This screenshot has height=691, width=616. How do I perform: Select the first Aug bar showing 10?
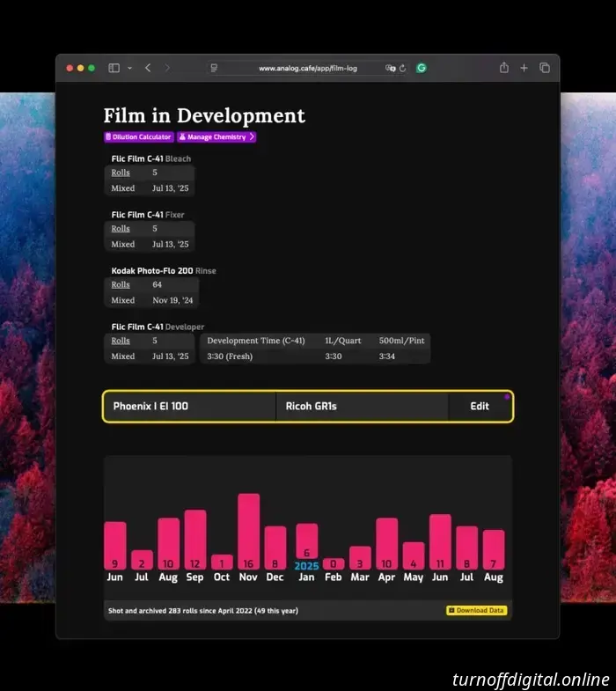168,544
